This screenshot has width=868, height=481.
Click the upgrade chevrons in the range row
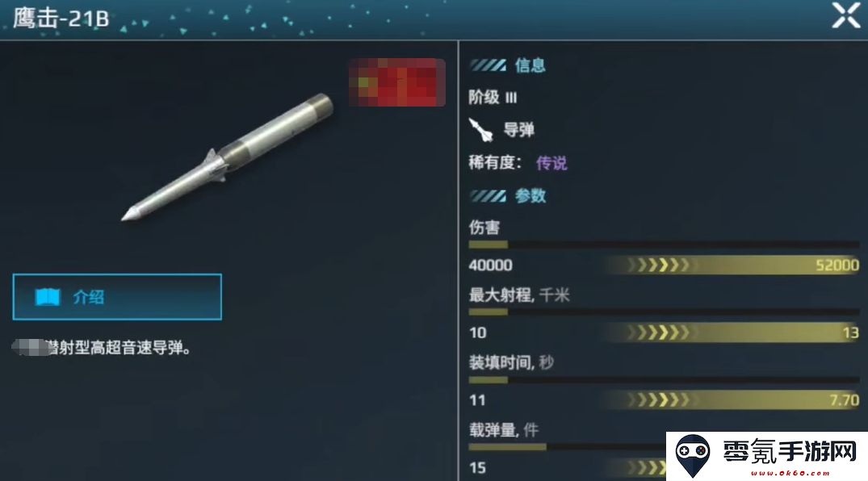(x=660, y=333)
